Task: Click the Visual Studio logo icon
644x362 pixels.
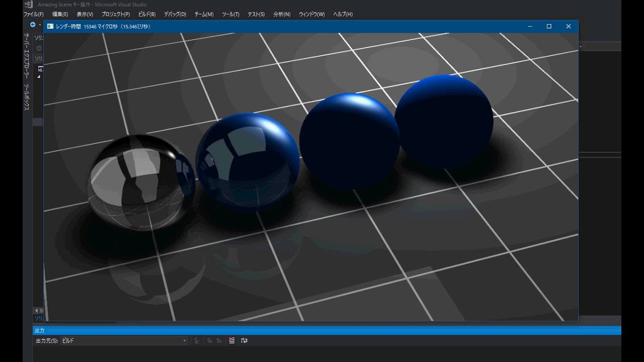Action: point(28,5)
